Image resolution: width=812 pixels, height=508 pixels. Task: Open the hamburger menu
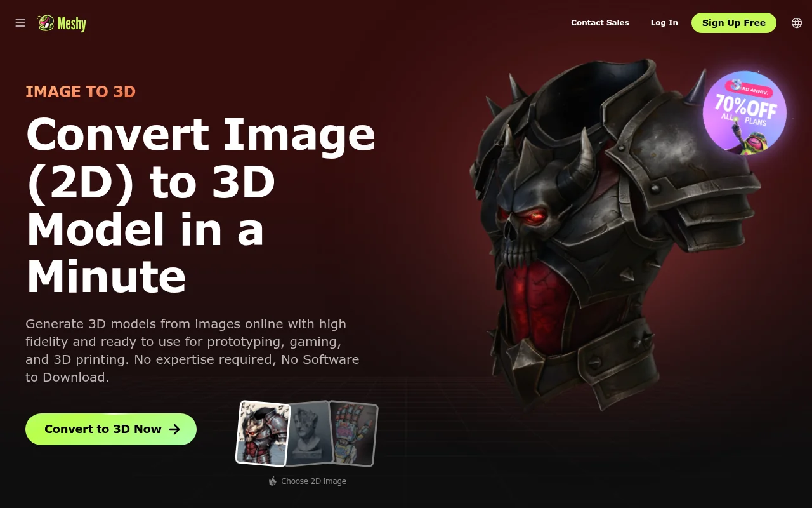pyautogui.click(x=20, y=23)
